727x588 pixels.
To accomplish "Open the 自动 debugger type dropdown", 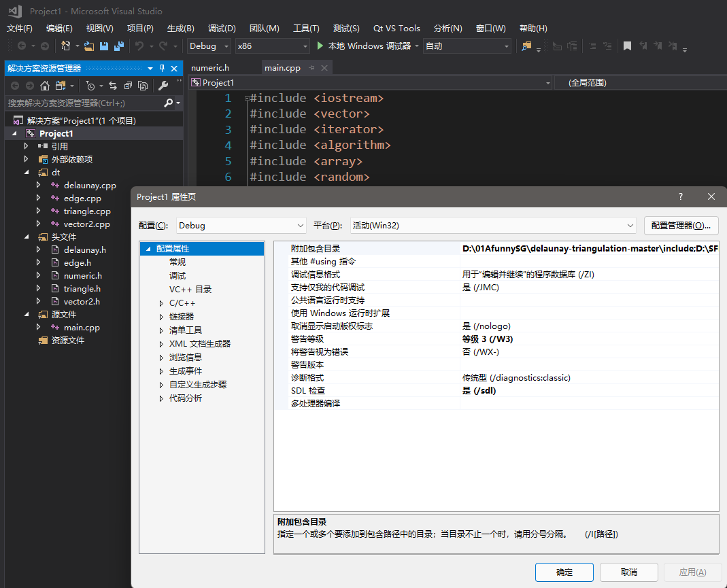I will tap(467, 46).
